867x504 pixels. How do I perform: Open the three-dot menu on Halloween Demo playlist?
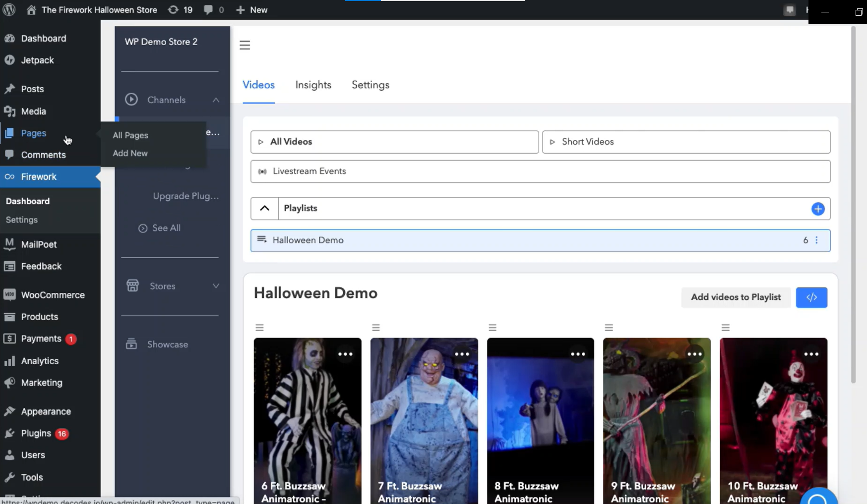click(817, 240)
